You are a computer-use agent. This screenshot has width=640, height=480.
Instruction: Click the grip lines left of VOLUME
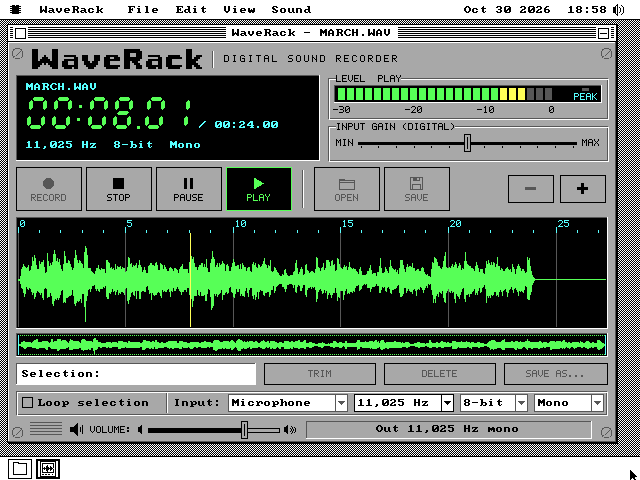(x=46, y=429)
